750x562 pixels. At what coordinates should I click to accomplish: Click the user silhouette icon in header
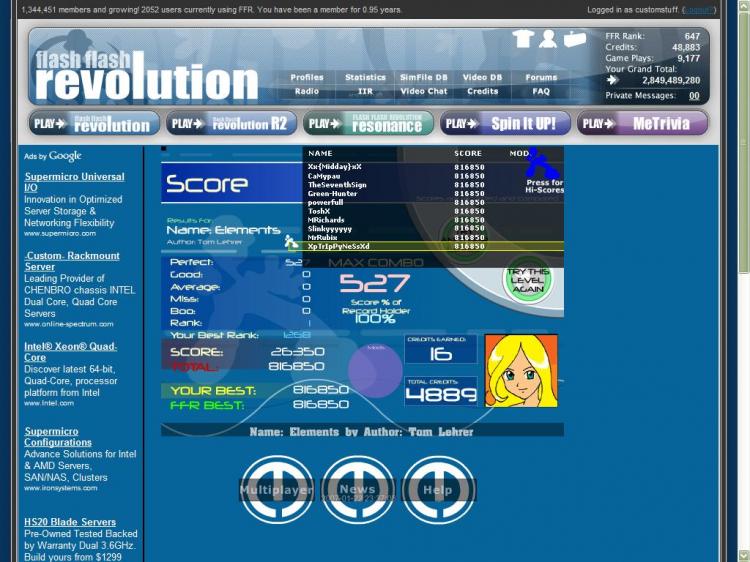click(548, 39)
